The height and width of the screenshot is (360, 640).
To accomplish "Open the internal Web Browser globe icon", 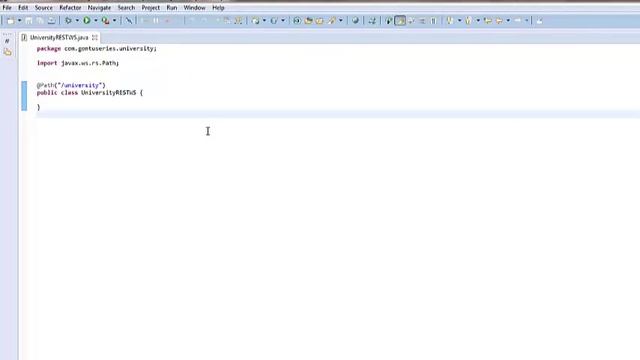I will [355, 20].
